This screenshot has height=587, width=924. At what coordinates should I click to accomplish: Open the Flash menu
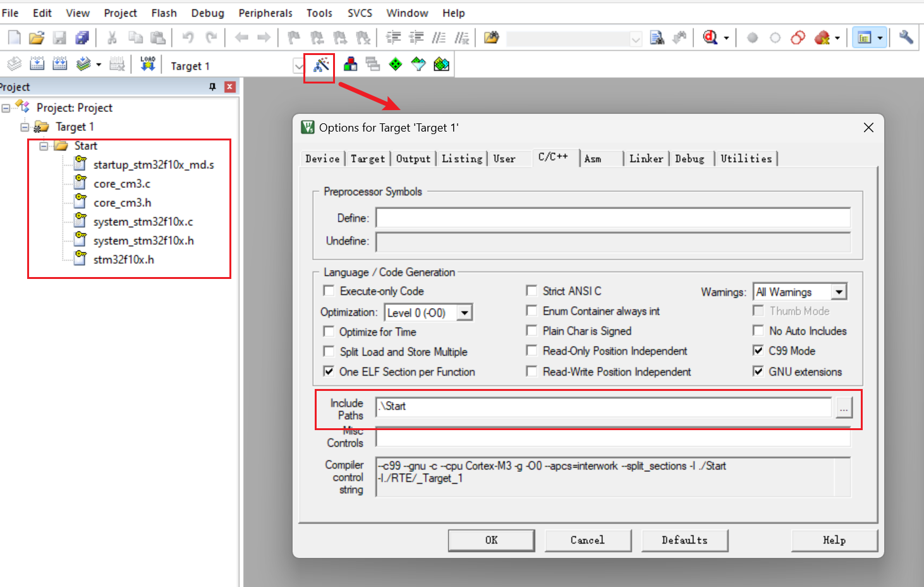[164, 13]
